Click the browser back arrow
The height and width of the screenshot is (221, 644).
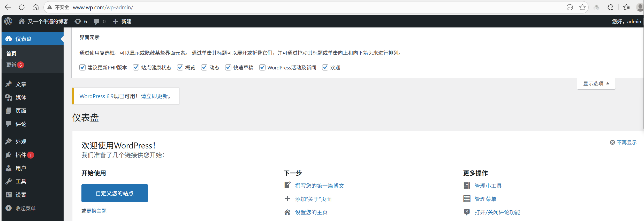pos(8,7)
